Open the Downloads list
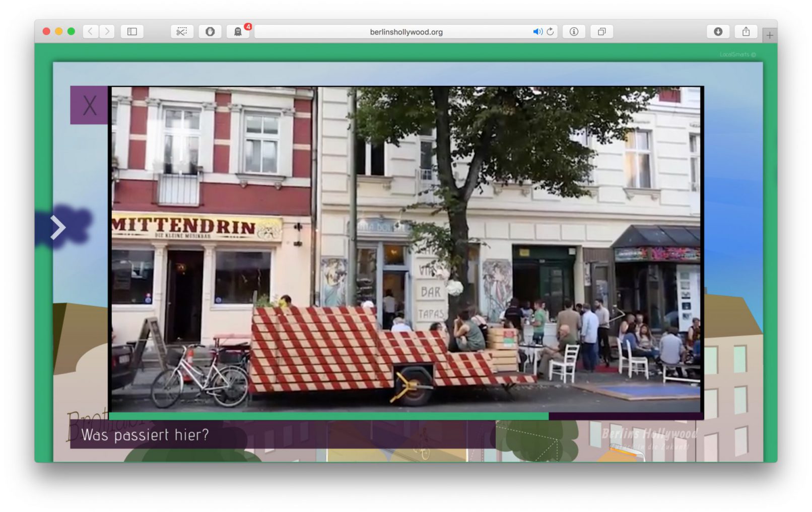The width and height of the screenshot is (812, 512). (718, 32)
